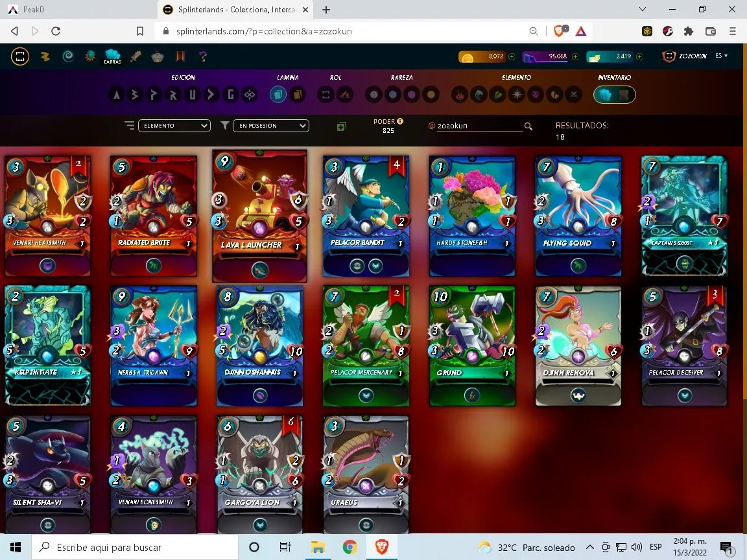Open the ES language dropdown

721,56
